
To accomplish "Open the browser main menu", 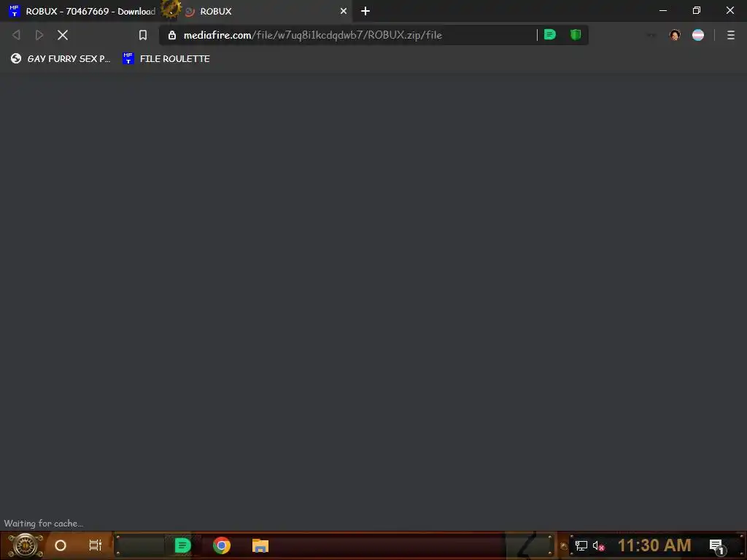I will 731,35.
